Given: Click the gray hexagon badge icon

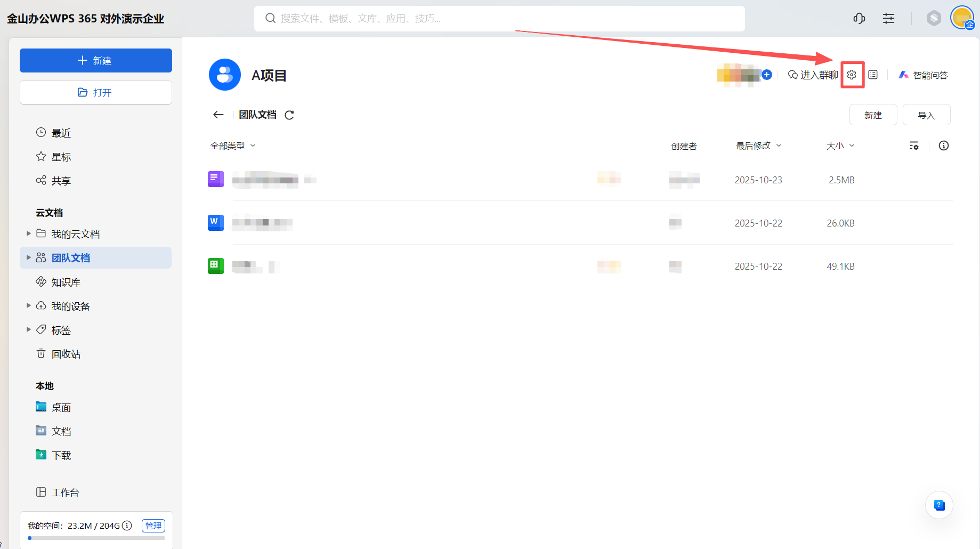Looking at the screenshot, I should pyautogui.click(x=934, y=19).
